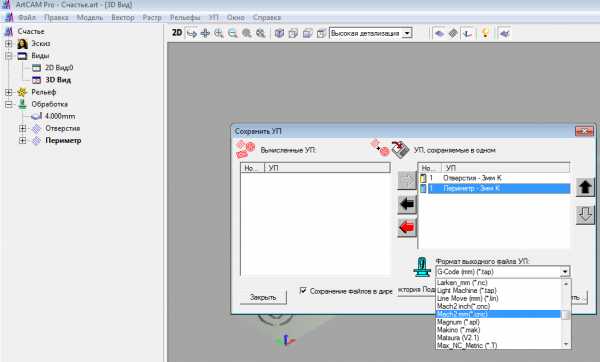
Task: Select zoom in magnifier tool
Action: click(x=219, y=33)
